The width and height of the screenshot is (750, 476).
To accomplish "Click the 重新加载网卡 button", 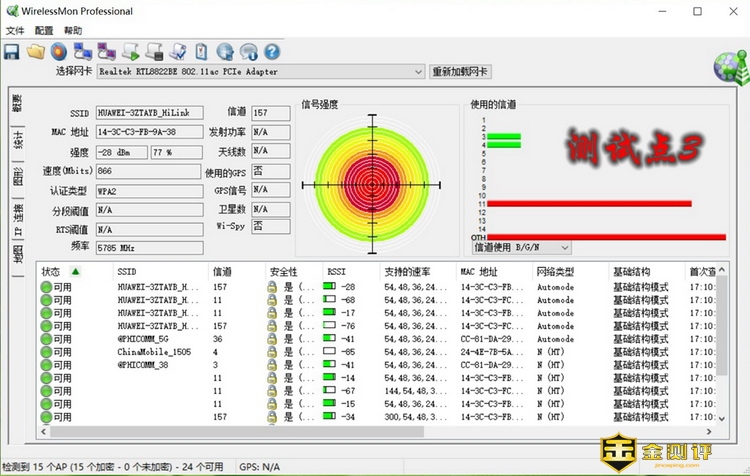I will tap(460, 72).
